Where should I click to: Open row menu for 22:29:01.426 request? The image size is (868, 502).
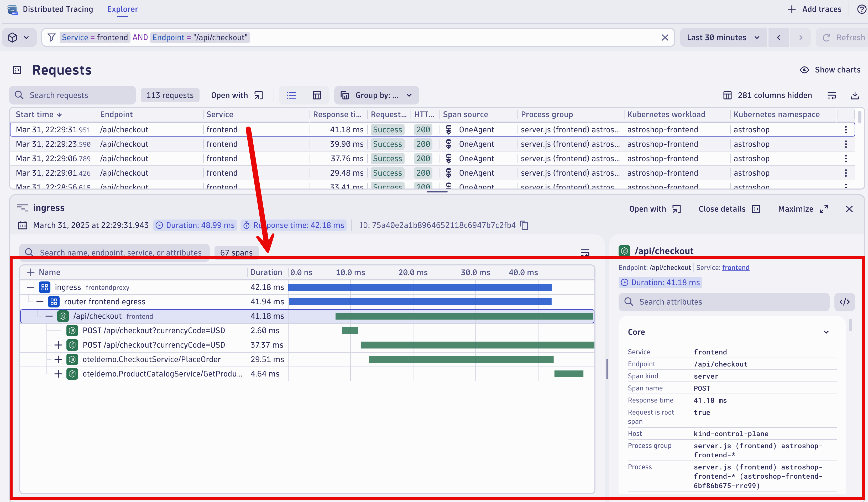click(846, 173)
